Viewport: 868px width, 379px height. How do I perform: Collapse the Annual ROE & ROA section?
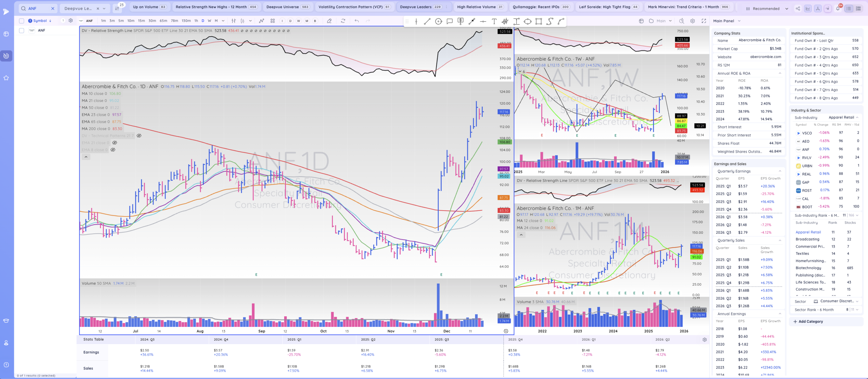780,73
